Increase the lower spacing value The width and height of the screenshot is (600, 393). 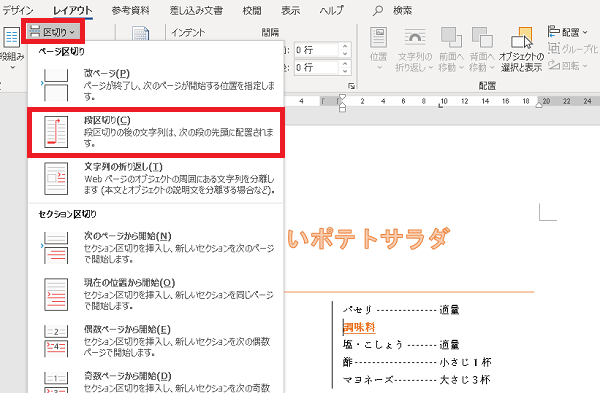click(345, 63)
